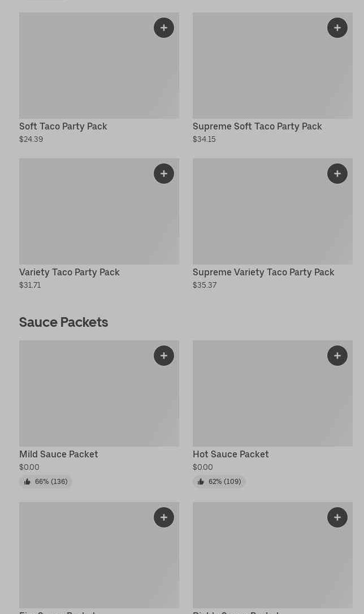Open Mild Sauce Packet item name
The width and height of the screenshot is (364, 614).
[x=59, y=454]
